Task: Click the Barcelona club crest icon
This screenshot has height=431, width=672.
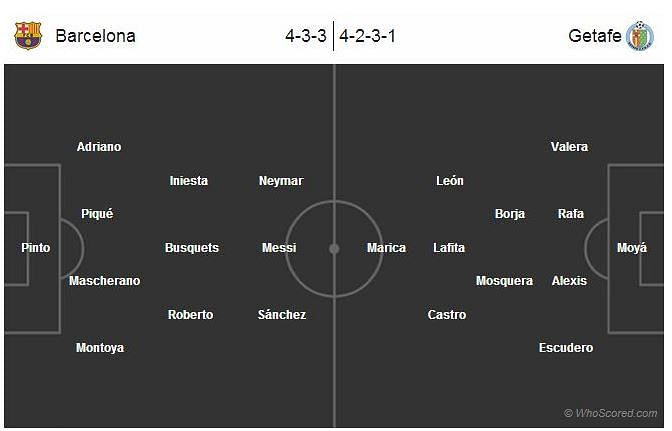Action: click(28, 36)
